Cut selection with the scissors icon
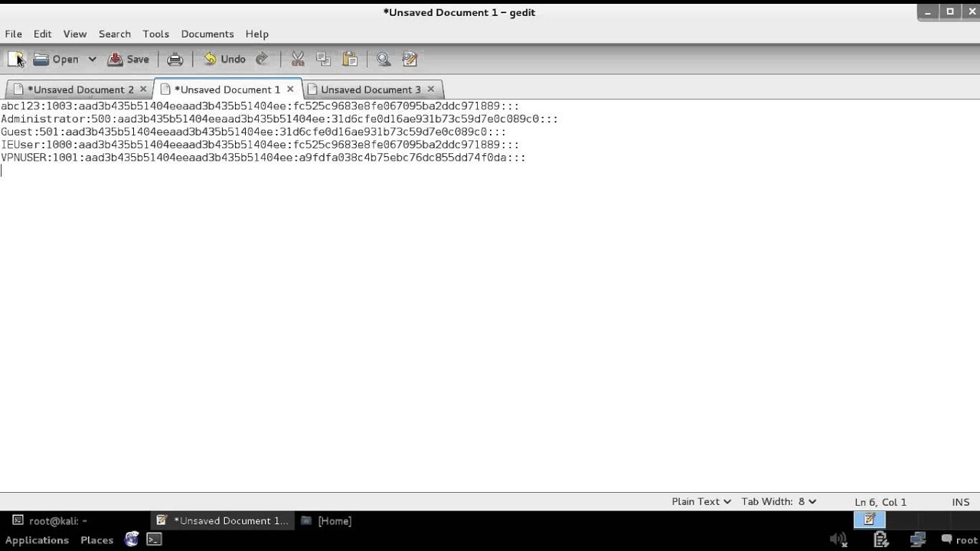 click(x=298, y=59)
